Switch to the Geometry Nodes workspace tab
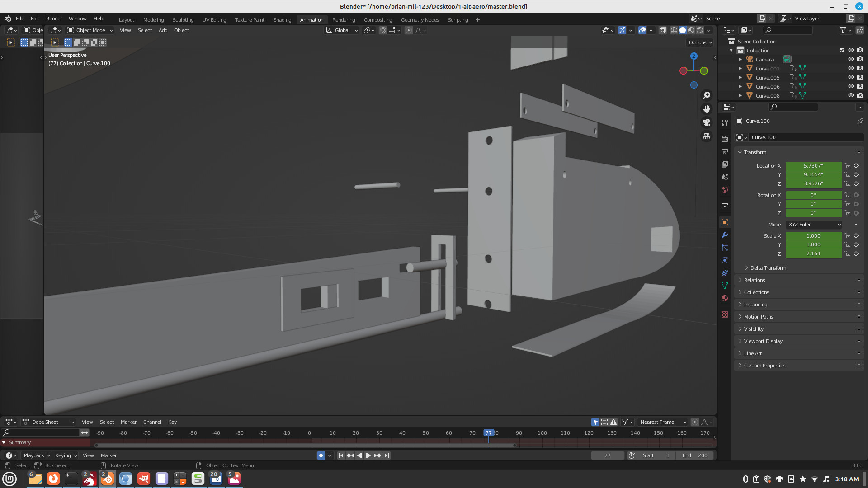This screenshot has height=488, width=868. 420,20
